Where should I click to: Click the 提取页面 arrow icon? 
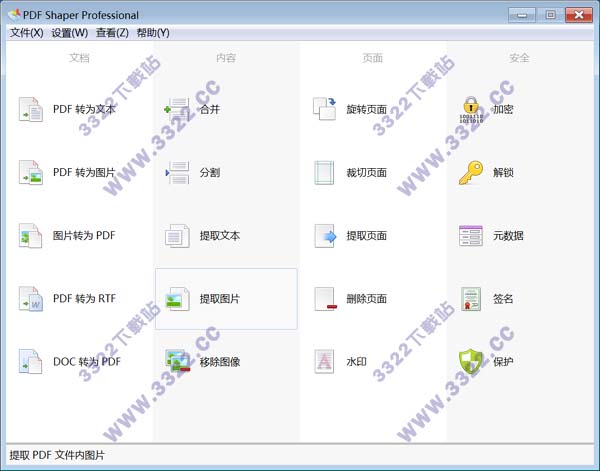pos(325,236)
